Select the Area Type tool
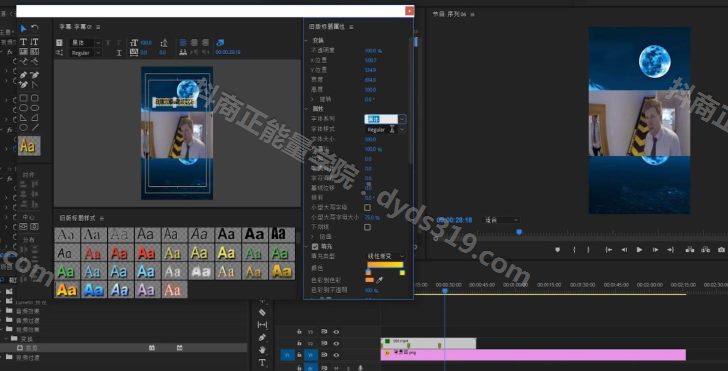728x371 pixels. [x=23, y=51]
